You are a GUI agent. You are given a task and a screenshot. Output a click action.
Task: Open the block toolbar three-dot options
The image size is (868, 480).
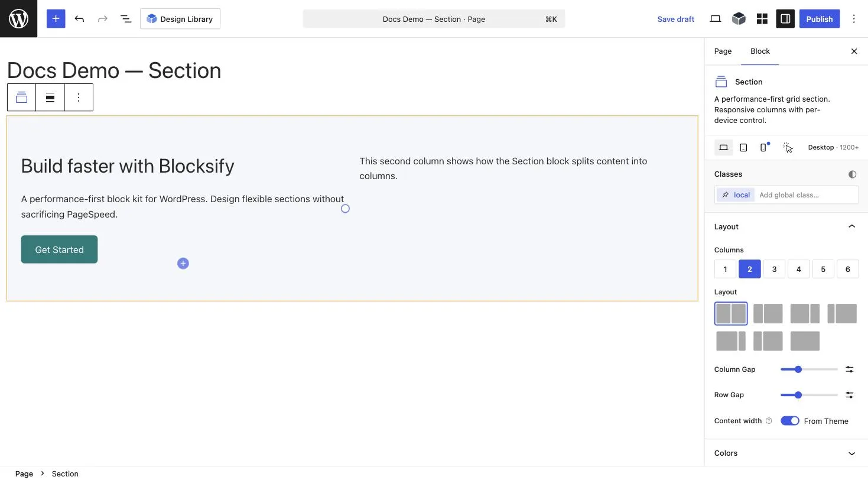pyautogui.click(x=79, y=98)
